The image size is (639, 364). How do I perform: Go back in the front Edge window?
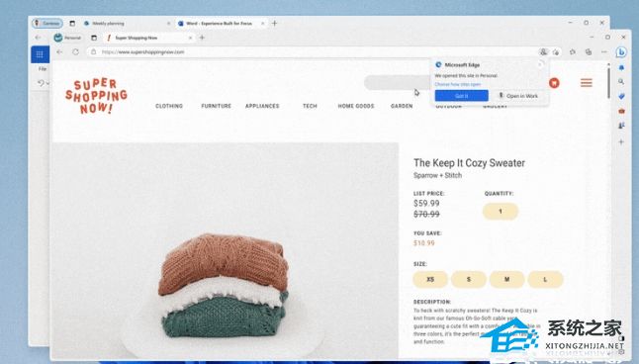pyautogui.click(x=59, y=51)
